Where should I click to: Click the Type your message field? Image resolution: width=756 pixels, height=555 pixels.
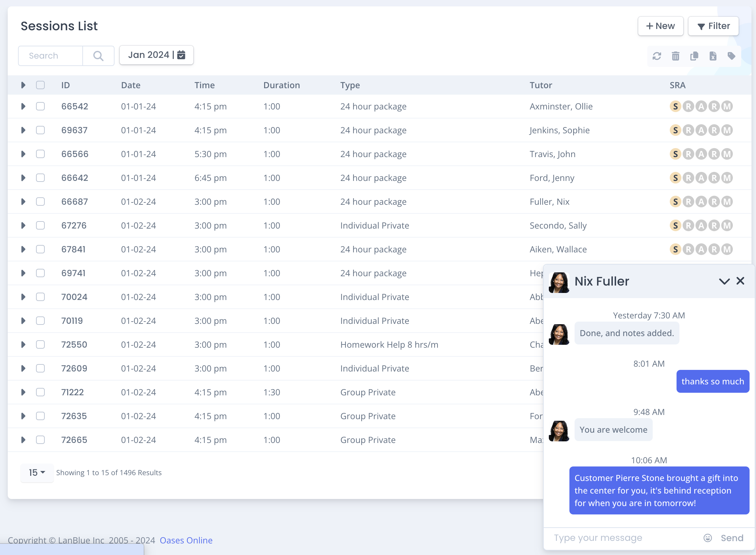pyautogui.click(x=624, y=538)
